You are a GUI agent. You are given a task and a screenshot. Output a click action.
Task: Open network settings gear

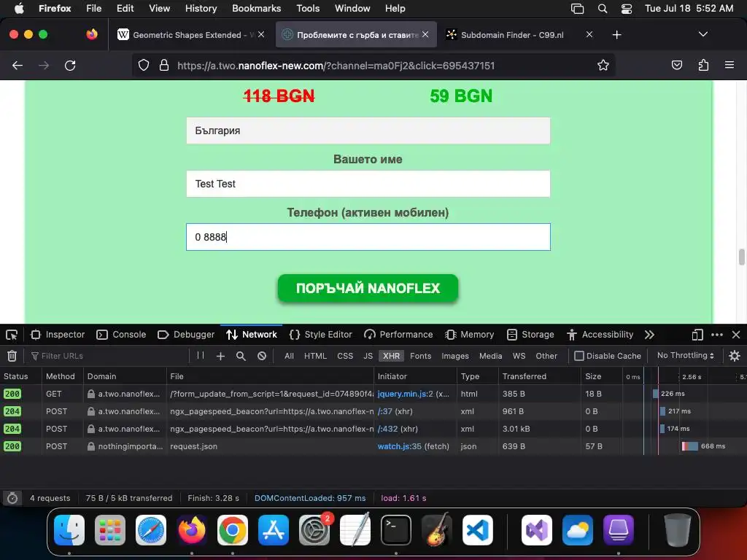[735, 356]
